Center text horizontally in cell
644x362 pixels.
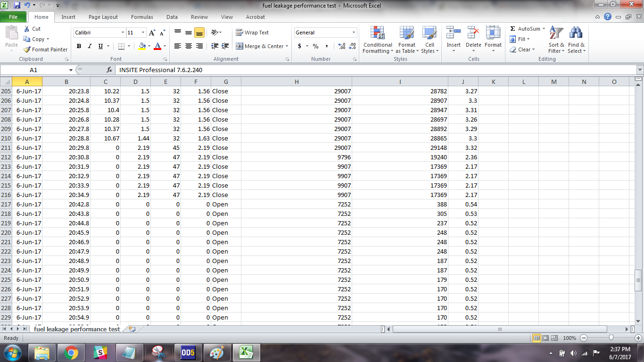[x=189, y=46]
